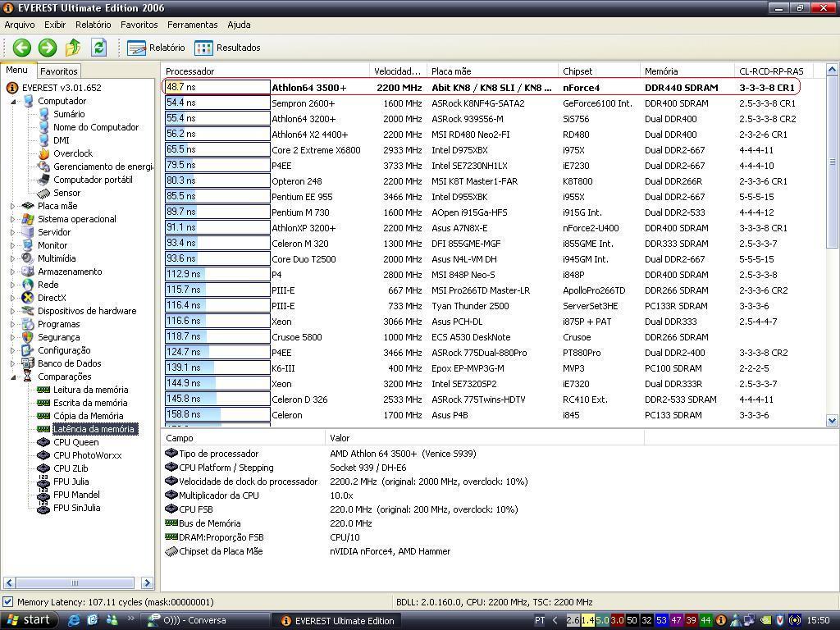Open Internet Explorer from quick launch

click(74, 620)
